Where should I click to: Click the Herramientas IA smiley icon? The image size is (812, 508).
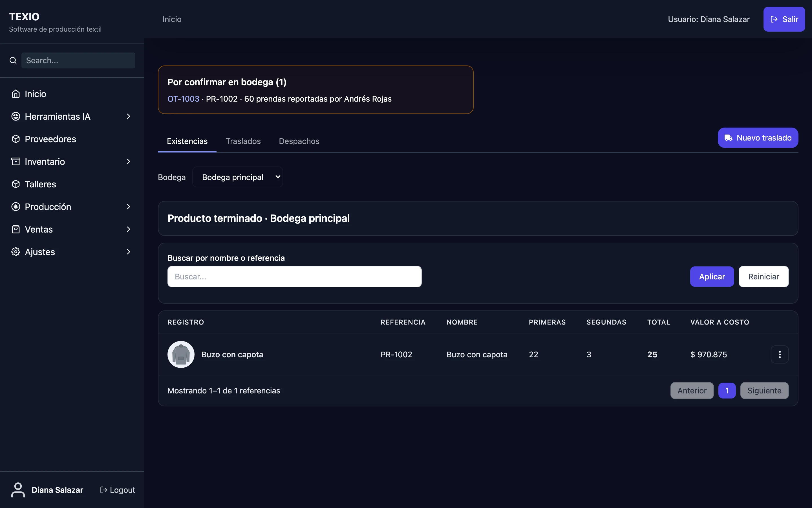coord(16,116)
